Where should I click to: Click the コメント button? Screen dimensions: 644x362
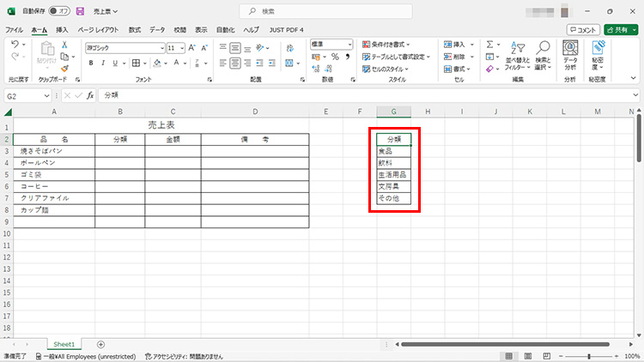583,29
